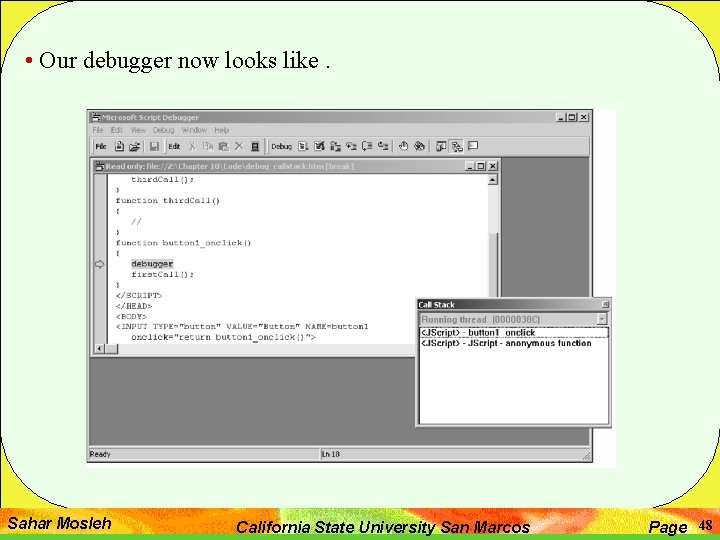
Task: Click the Edit toolbar label handle
Action: click(174, 146)
